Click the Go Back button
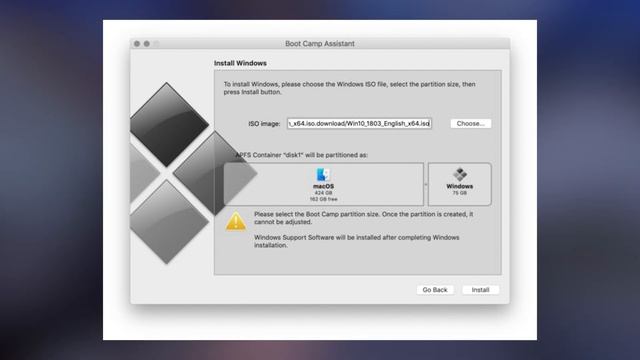 coord(435,289)
